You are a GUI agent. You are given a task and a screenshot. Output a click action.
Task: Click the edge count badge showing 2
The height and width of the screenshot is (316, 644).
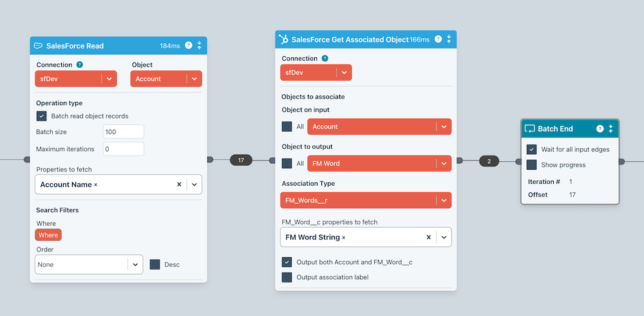(x=489, y=161)
